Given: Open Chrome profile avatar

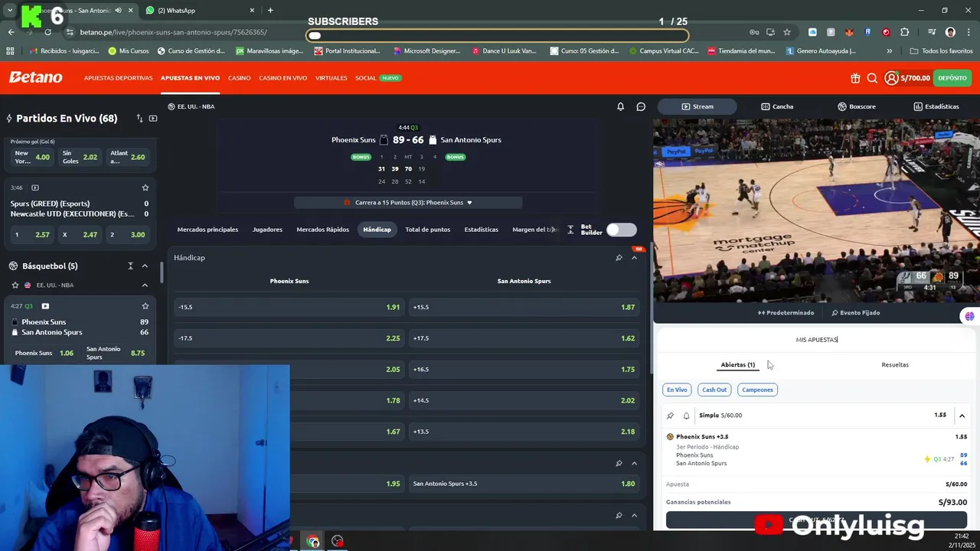Looking at the screenshot, I should [950, 32].
